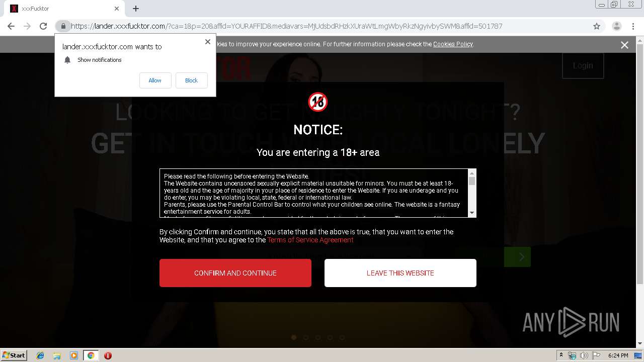Click the green next arrow button

(x=522, y=257)
